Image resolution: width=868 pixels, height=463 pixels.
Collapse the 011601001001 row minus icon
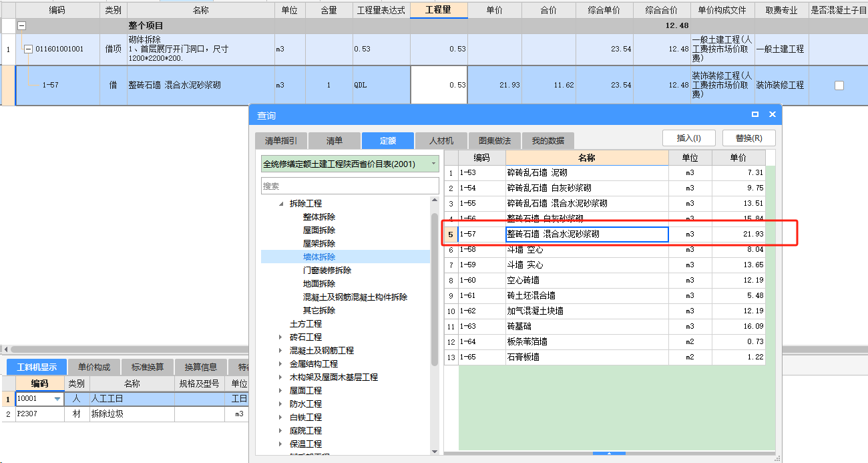pos(28,49)
